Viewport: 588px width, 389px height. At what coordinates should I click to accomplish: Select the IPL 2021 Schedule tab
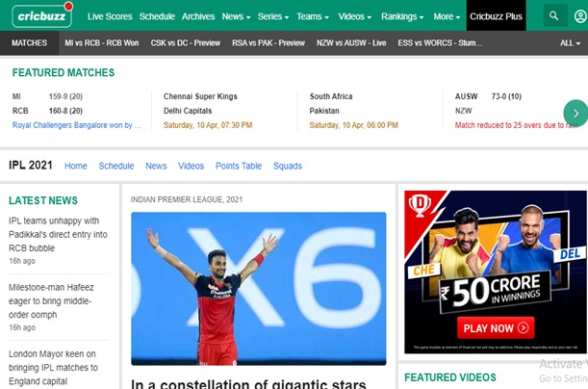tap(115, 166)
